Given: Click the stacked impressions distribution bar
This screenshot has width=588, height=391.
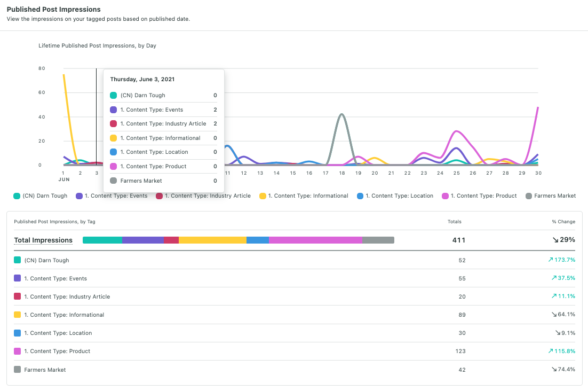Looking at the screenshot, I should click(x=237, y=240).
